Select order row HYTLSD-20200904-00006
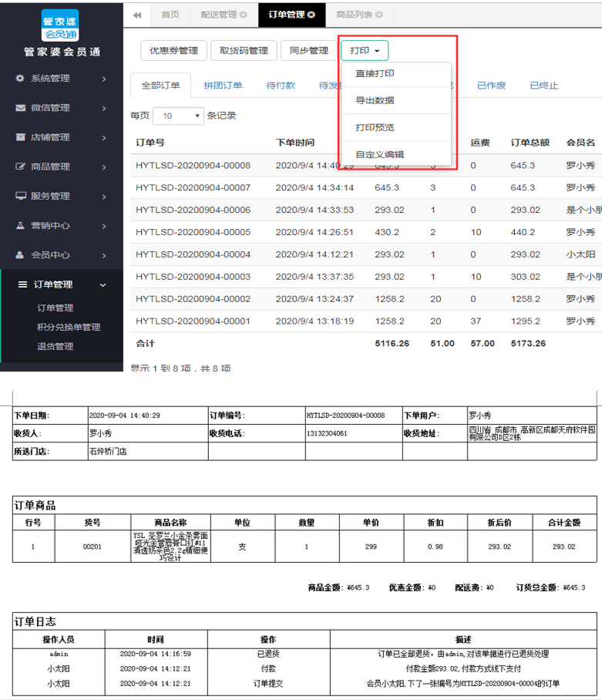The image size is (602, 700). pos(366,210)
